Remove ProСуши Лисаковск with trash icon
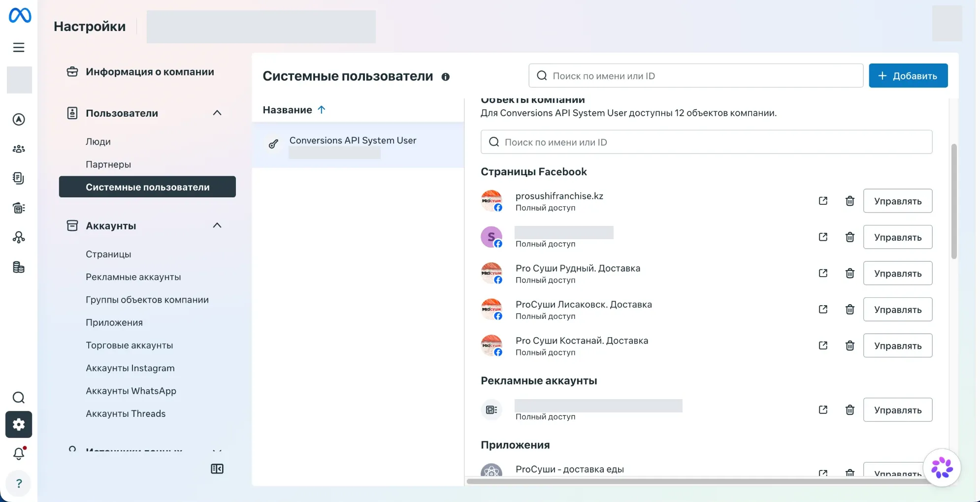The height and width of the screenshot is (502, 980). pos(850,309)
